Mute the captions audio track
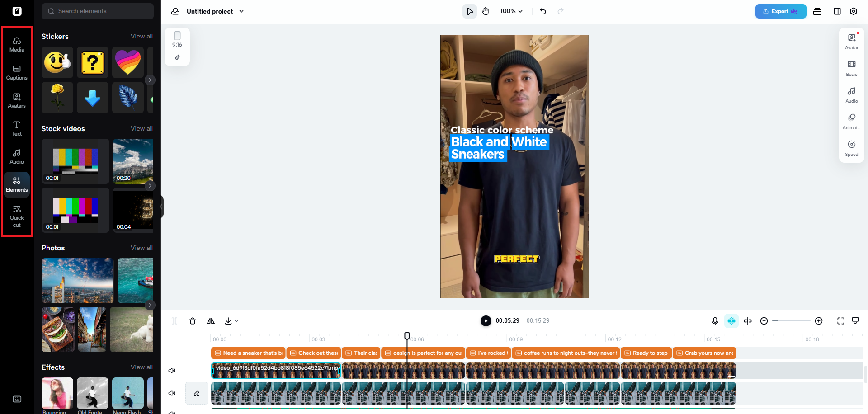868x414 pixels. pos(171,393)
